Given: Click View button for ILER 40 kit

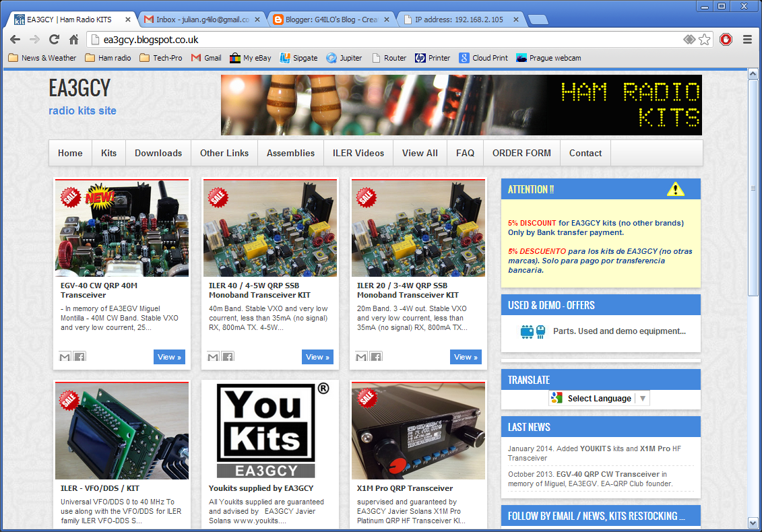Looking at the screenshot, I should coord(317,357).
